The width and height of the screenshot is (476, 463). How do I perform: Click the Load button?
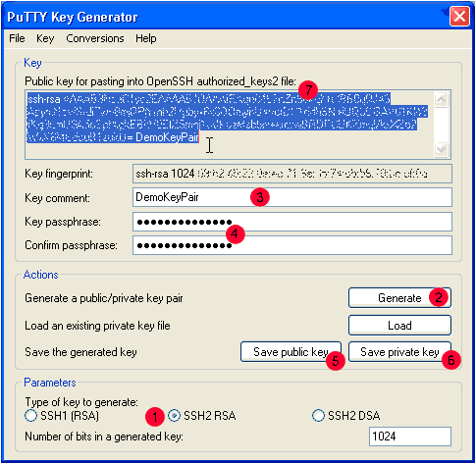(x=399, y=326)
